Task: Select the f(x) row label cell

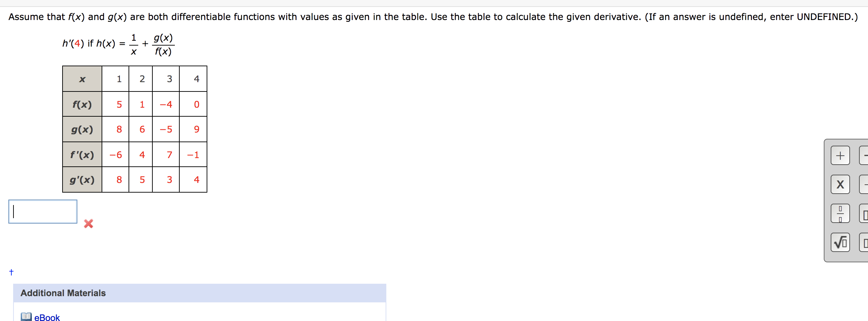Action: click(x=82, y=104)
